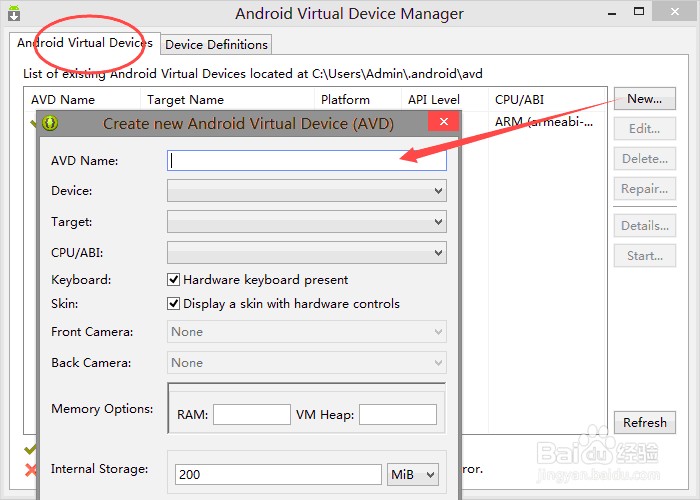Click the Delete... button
Screen dimensions: 700x500
pos(645,158)
